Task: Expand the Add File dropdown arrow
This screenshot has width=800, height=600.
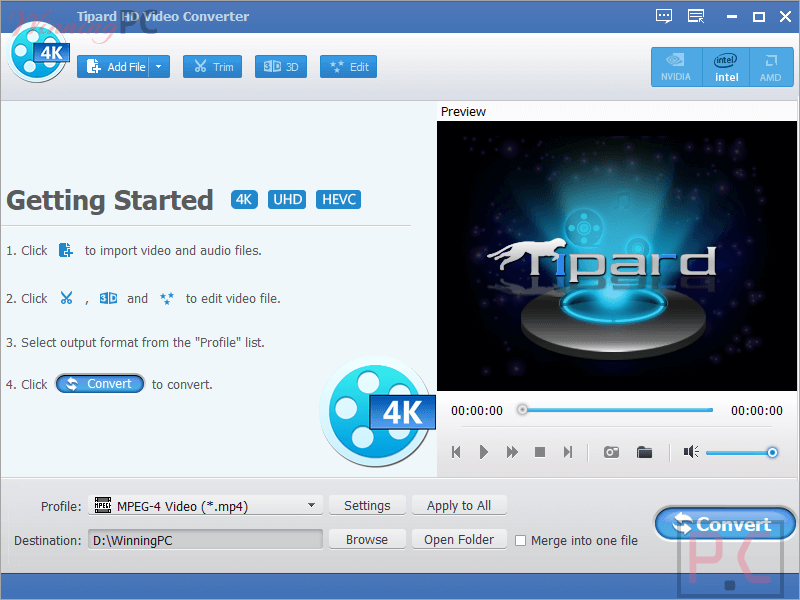Action: pos(160,66)
